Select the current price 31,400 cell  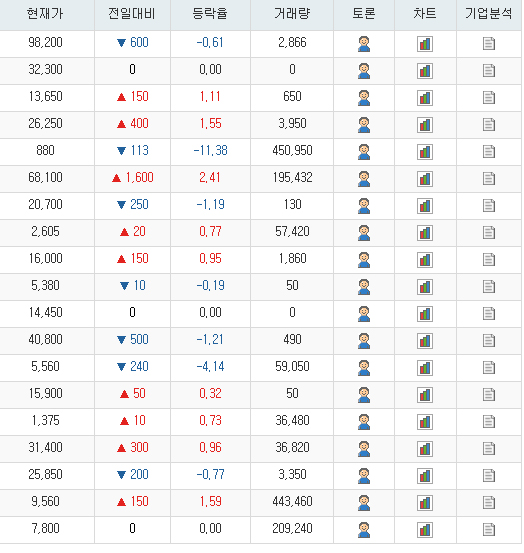[45, 448]
